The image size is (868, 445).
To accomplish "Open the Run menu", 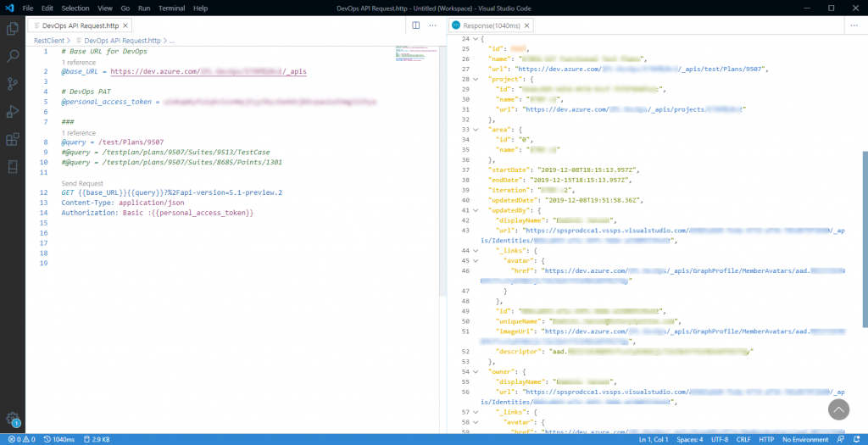I will point(144,8).
